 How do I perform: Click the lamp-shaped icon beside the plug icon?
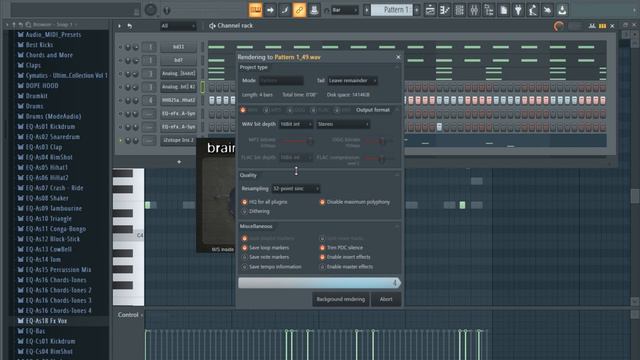[533, 10]
